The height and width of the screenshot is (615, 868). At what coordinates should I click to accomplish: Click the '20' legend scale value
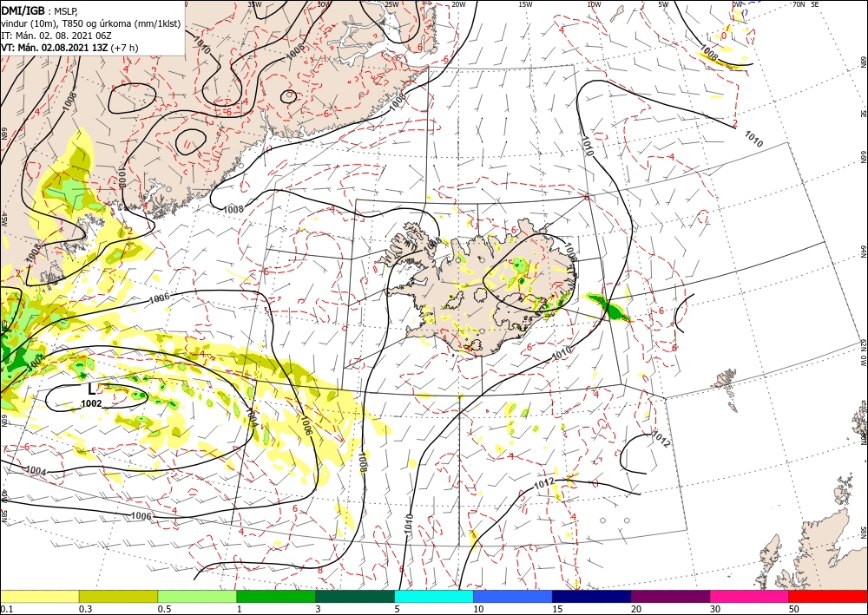[636, 609]
